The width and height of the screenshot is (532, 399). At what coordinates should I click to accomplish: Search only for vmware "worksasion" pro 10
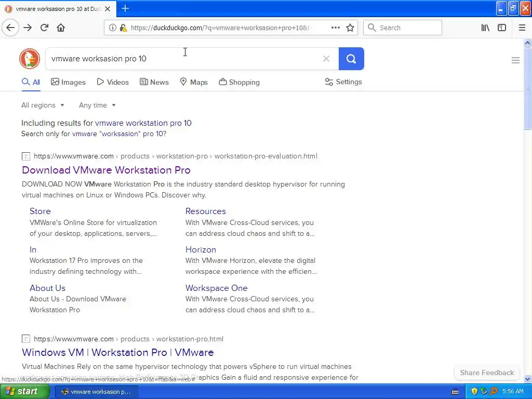[119, 134]
